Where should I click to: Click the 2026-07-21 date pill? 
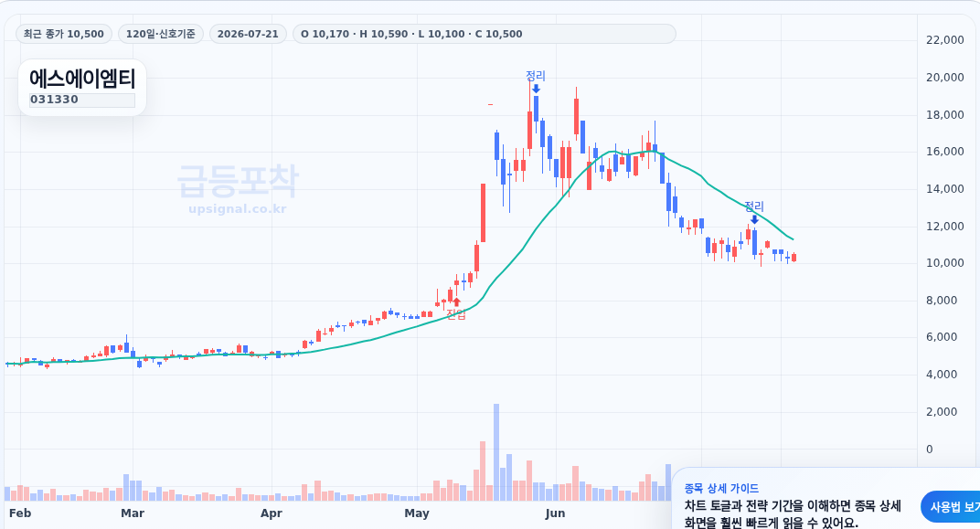click(248, 34)
